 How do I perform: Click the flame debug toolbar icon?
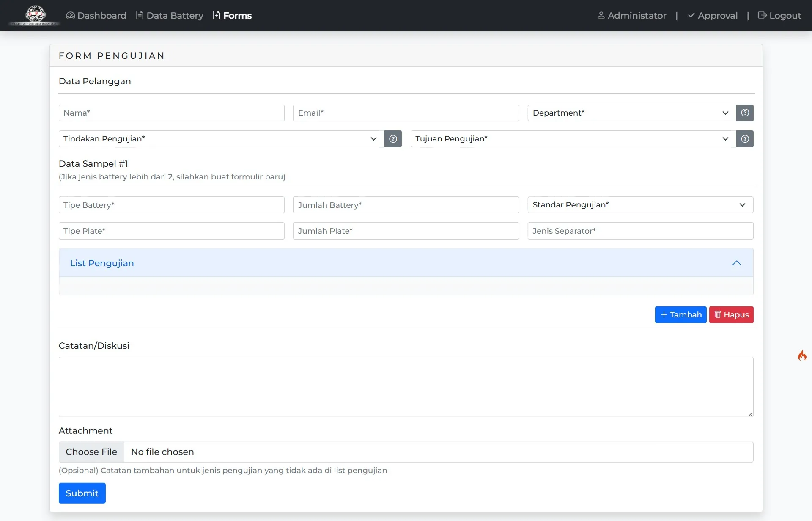coord(802,356)
